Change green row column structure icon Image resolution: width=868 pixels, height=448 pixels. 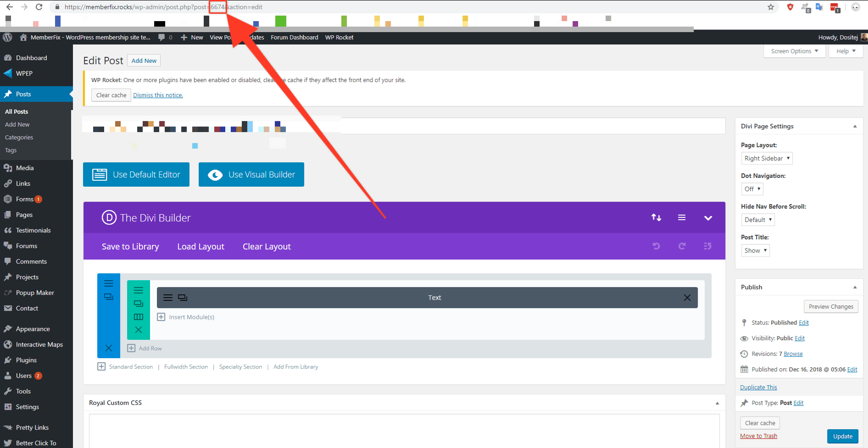[139, 317]
